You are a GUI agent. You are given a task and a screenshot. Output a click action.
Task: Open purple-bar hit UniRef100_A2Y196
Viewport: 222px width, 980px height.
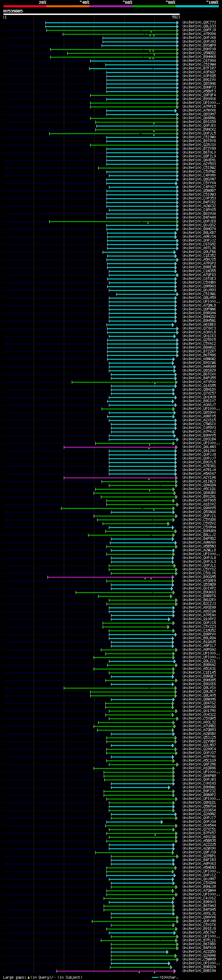[x=199, y=478]
